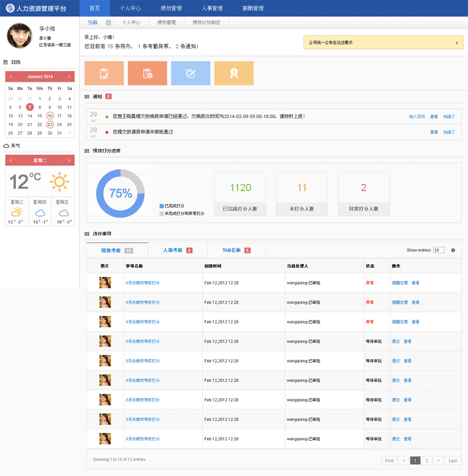Image resolution: width=468 pixels, height=476 pixels.
Task: Close the company announcement banner
Action: click(x=456, y=42)
